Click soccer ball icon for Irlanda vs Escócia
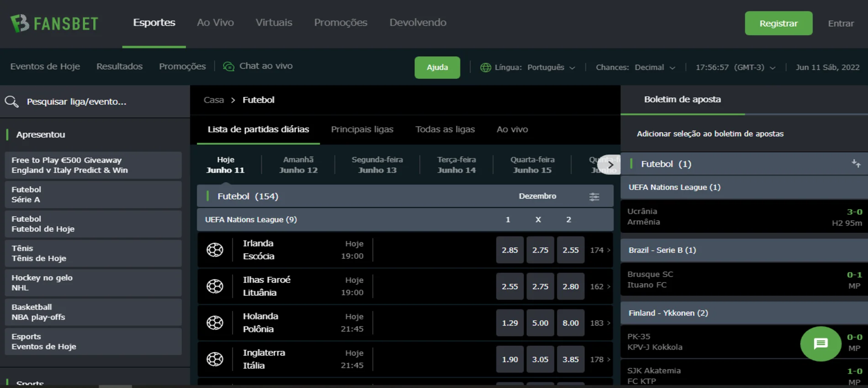This screenshot has width=868, height=388. click(215, 250)
